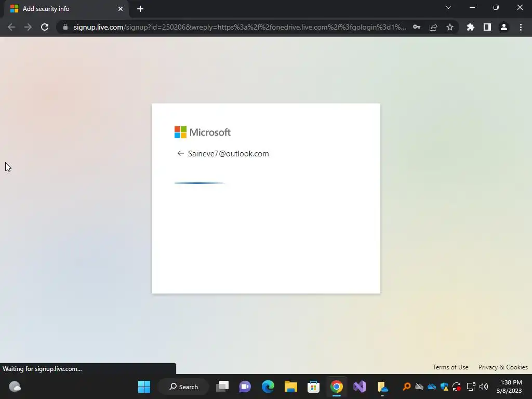532x399 pixels.
Task: Open File Explorer from the taskbar
Action: 291,387
